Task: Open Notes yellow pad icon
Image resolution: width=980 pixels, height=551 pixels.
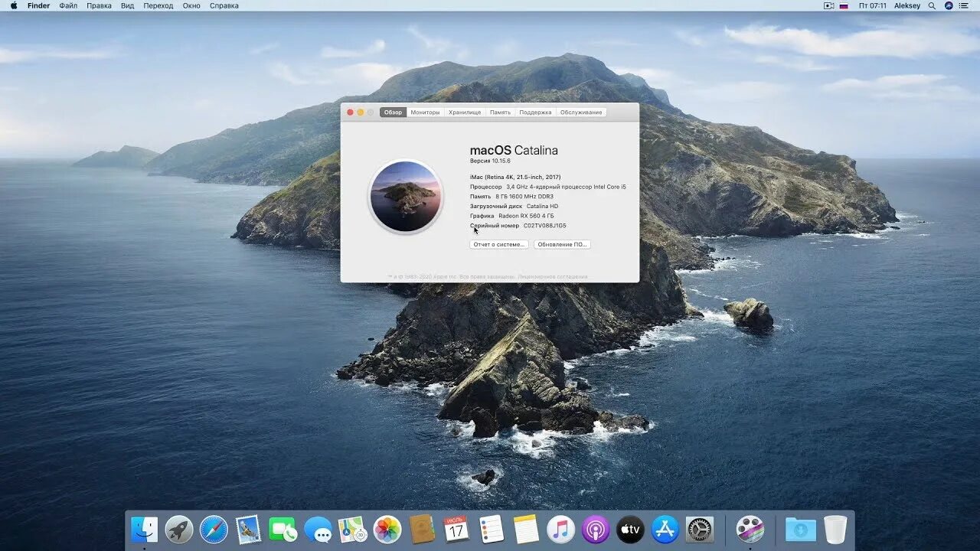Action: [526, 529]
